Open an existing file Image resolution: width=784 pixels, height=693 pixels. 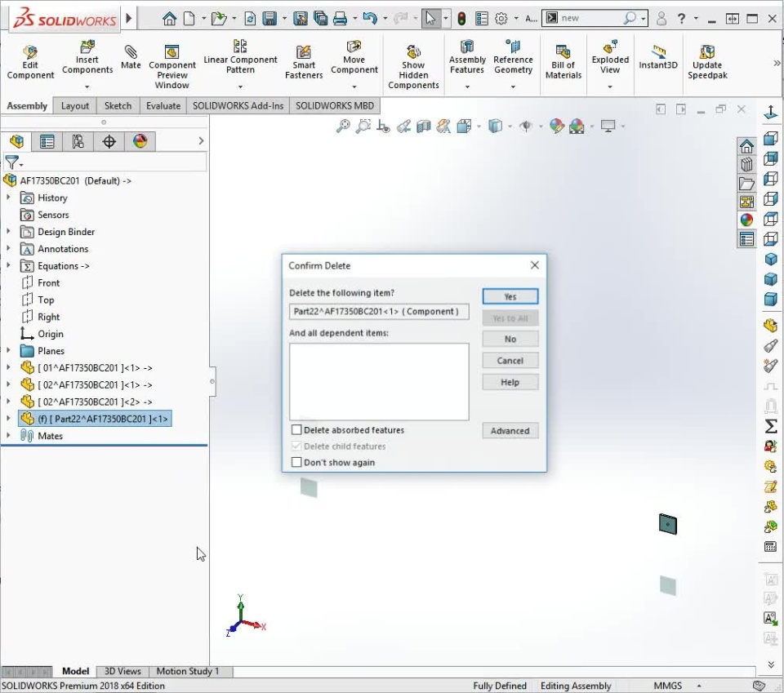pos(219,19)
